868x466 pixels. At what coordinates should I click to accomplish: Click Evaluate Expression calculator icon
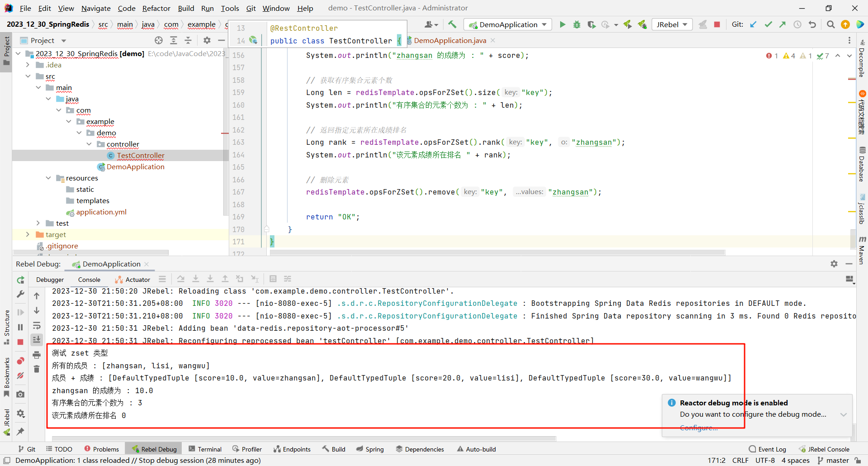point(273,279)
